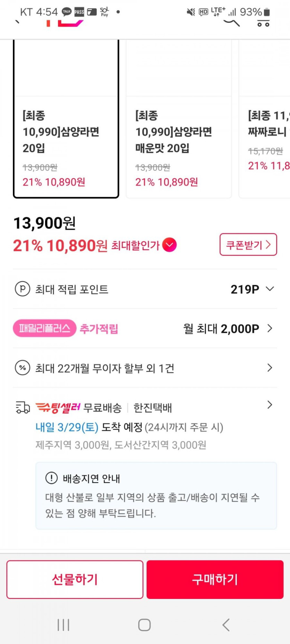
Task: Tap the percent icon for interest-free installments
Action: pyautogui.click(x=23, y=368)
